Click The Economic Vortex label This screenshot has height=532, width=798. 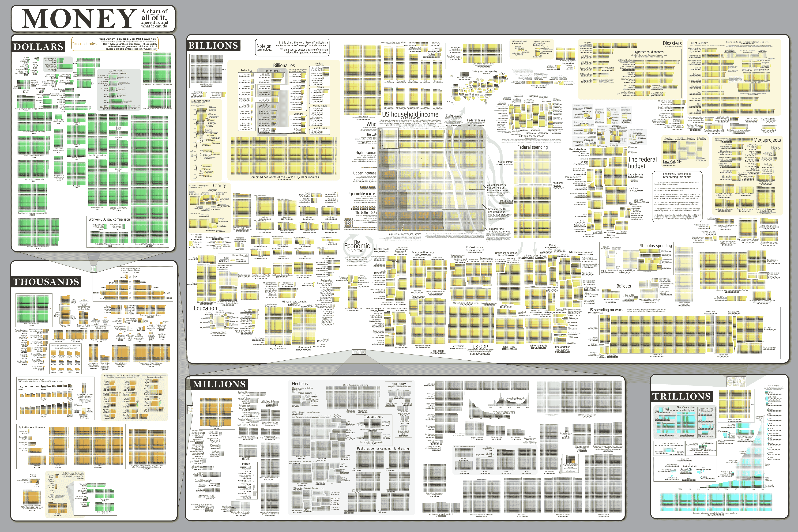pyautogui.click(x=357, y=246)
